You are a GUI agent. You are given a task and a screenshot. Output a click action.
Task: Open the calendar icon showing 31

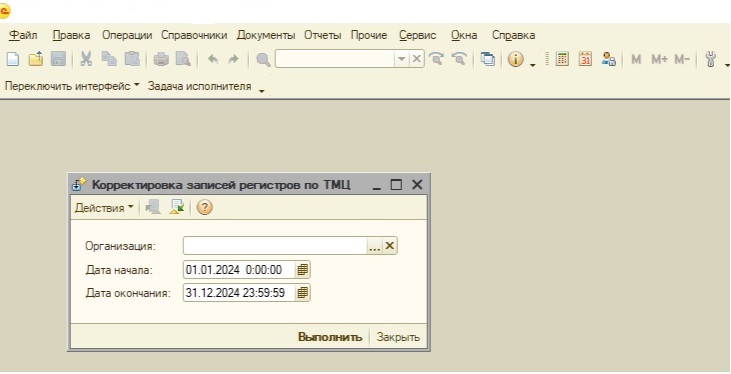coord(585,59)
